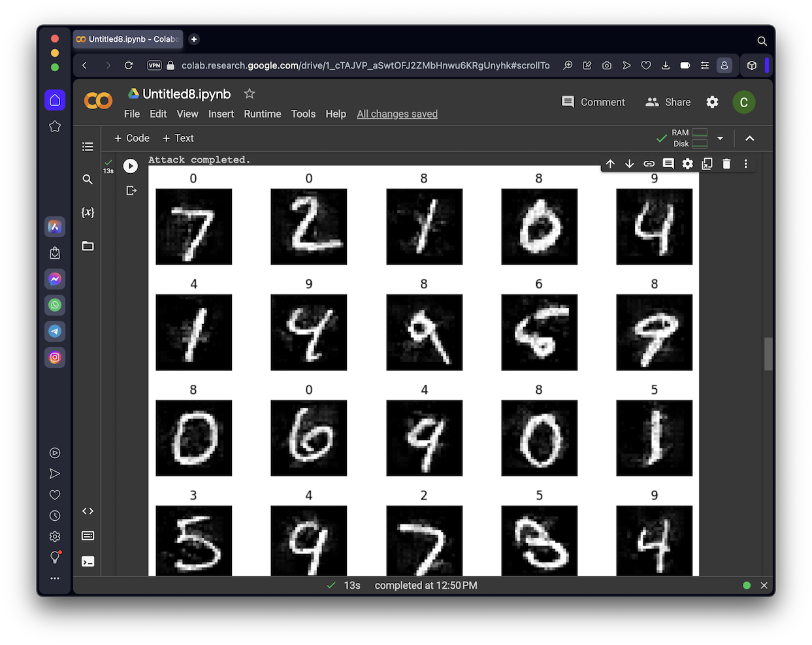Image resolution: width=812 pixels, height=645 pixels.
Task: Delete the cell using the trash icon
Action: (726, 164)
